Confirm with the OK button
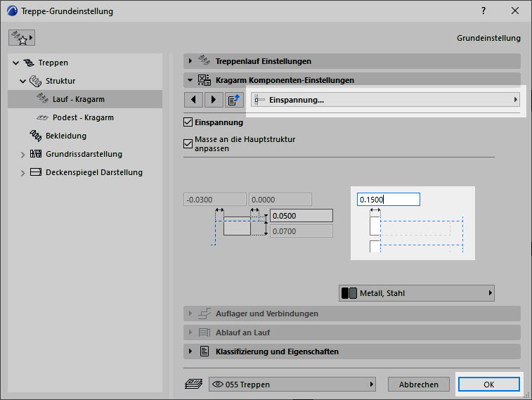The width and height of the screenshot is (532, 400). click(488, 385)
